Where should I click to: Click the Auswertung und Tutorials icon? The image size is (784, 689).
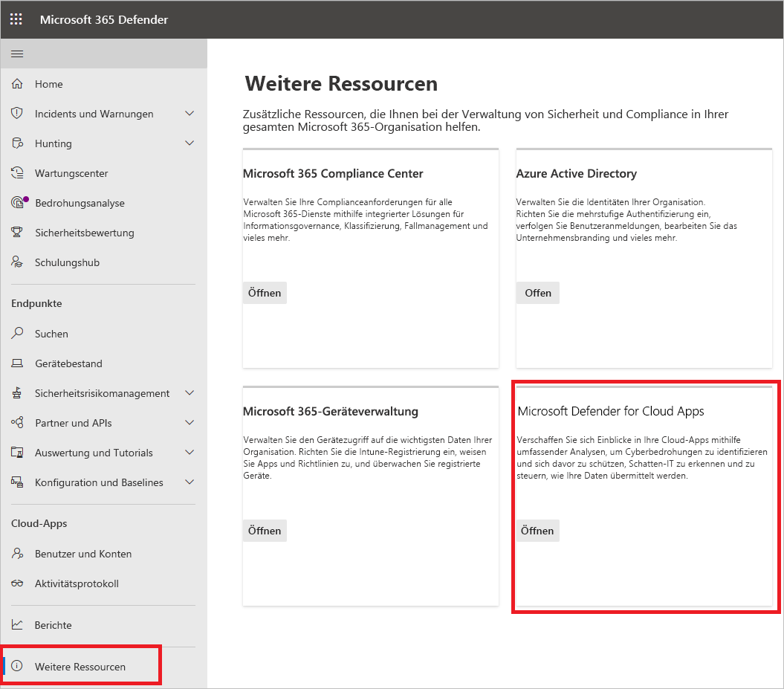point(17,453)
